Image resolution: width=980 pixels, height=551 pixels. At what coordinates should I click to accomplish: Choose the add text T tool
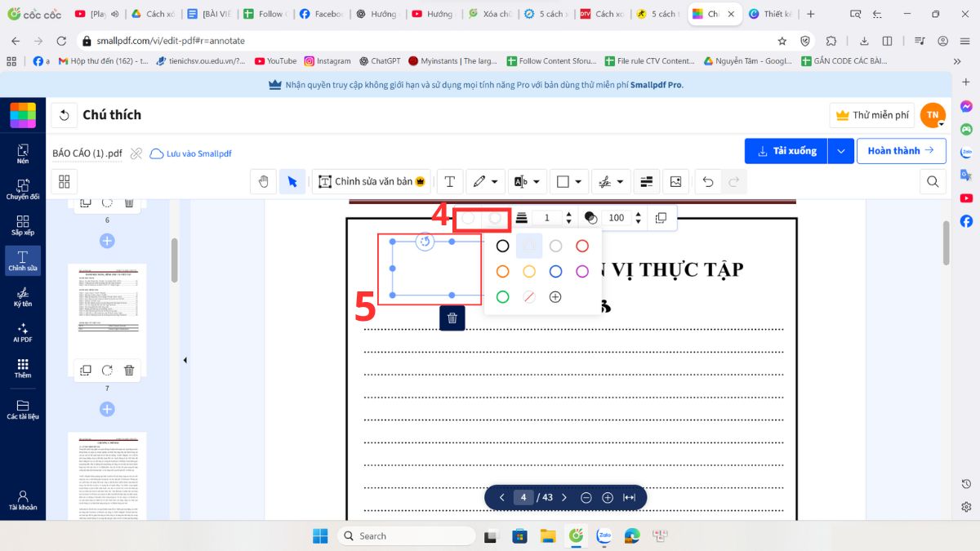(x=449, y=181)
